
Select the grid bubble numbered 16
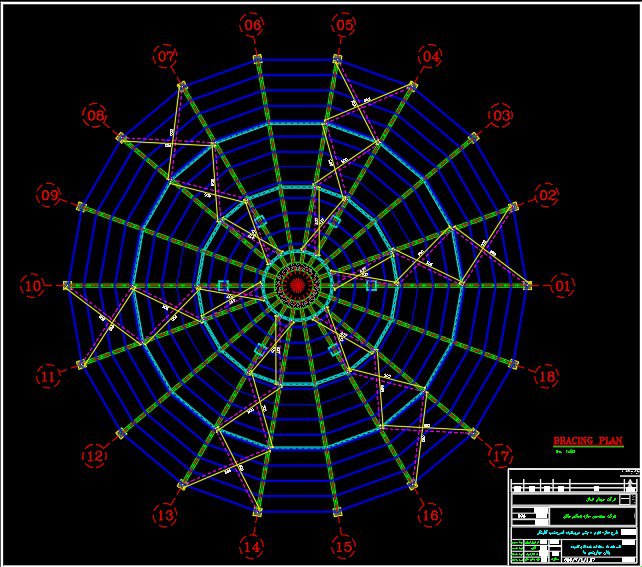click(430, 515)
